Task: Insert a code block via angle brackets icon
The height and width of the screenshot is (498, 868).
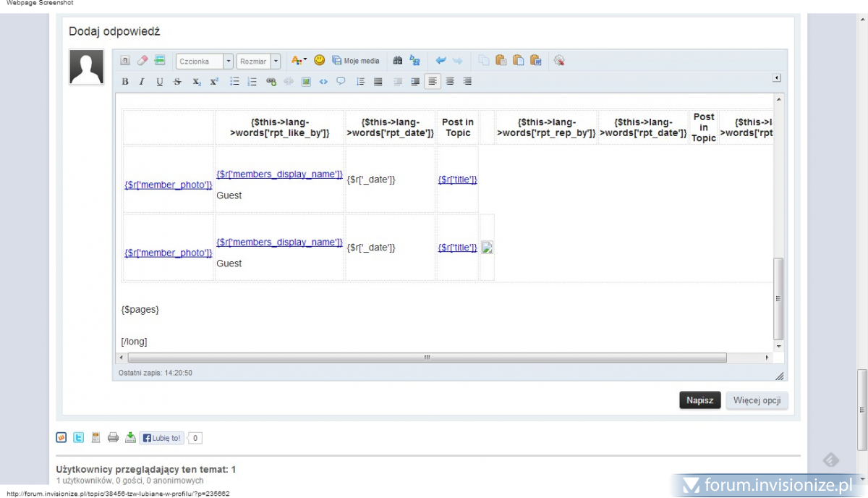Action: [x=323, y=82]
